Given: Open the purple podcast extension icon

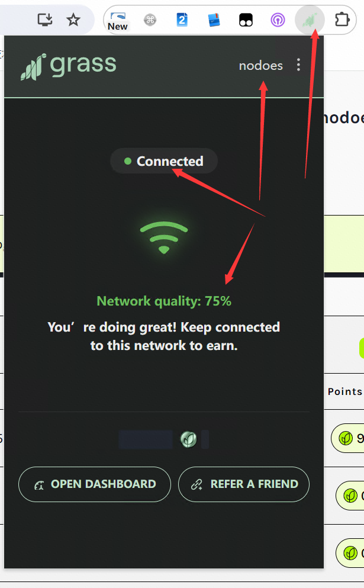Looking at the screenshot, I should [x=278, y=20].
